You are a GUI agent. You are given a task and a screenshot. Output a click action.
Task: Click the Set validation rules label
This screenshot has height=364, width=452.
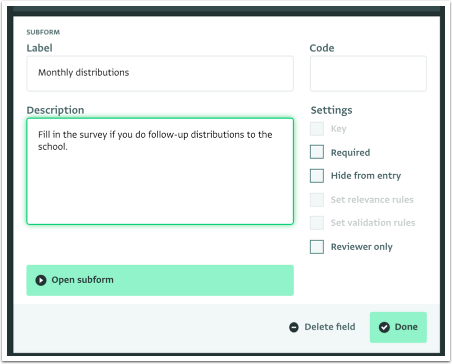[373, 223]
